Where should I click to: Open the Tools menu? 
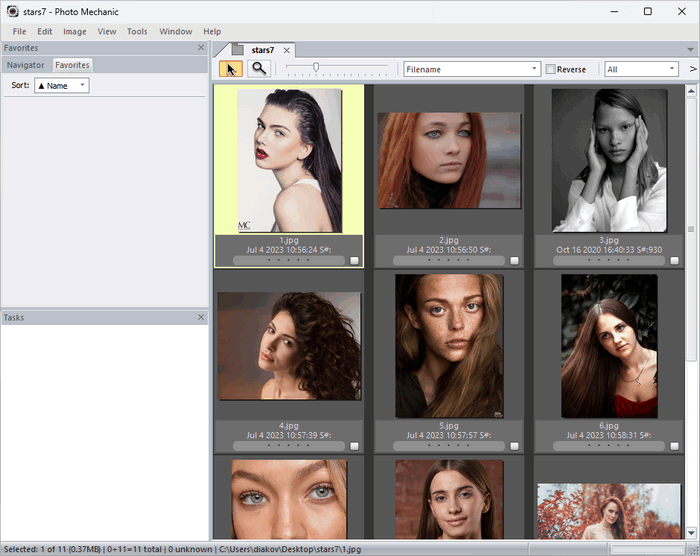(137, 31)
